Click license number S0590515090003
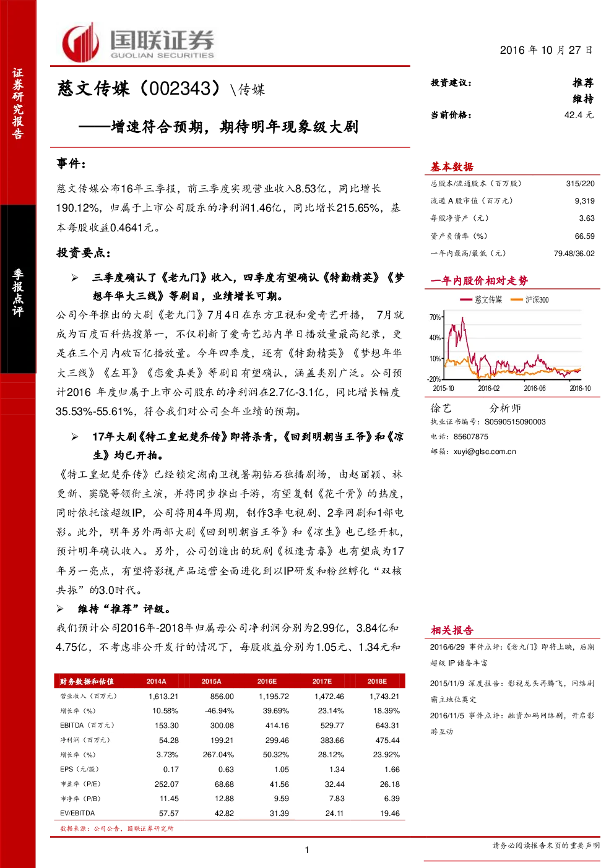614x868 pixels. point(515,422)
